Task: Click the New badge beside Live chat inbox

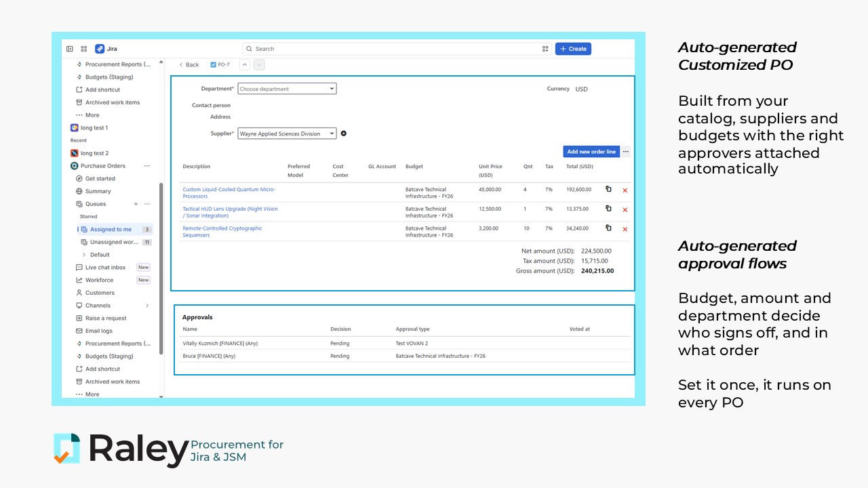Action: 143,268
